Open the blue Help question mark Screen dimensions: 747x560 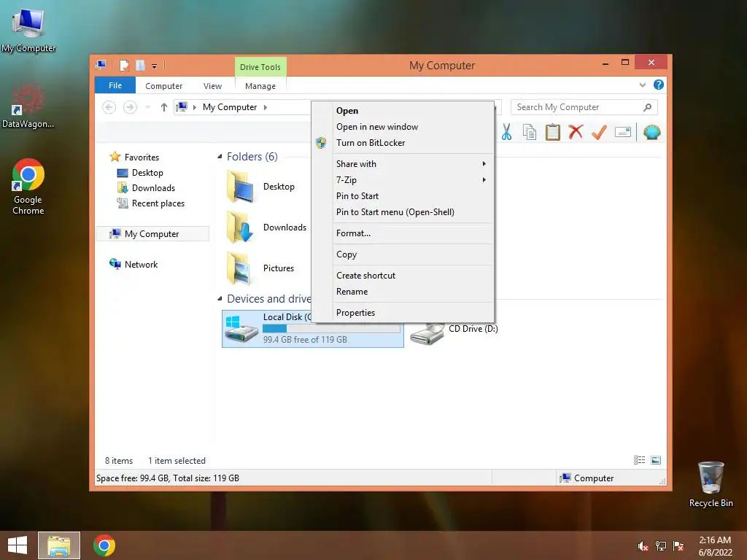(659, 85)
